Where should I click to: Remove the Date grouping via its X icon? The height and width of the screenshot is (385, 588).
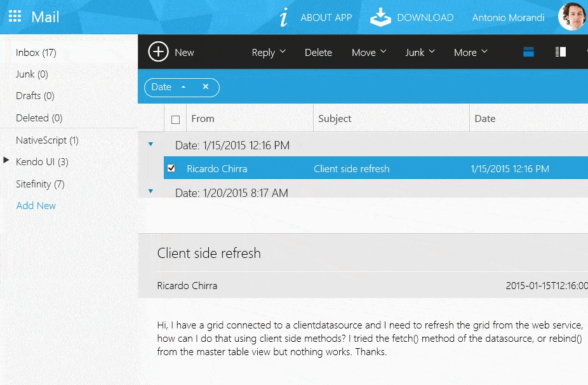point(206,88)
